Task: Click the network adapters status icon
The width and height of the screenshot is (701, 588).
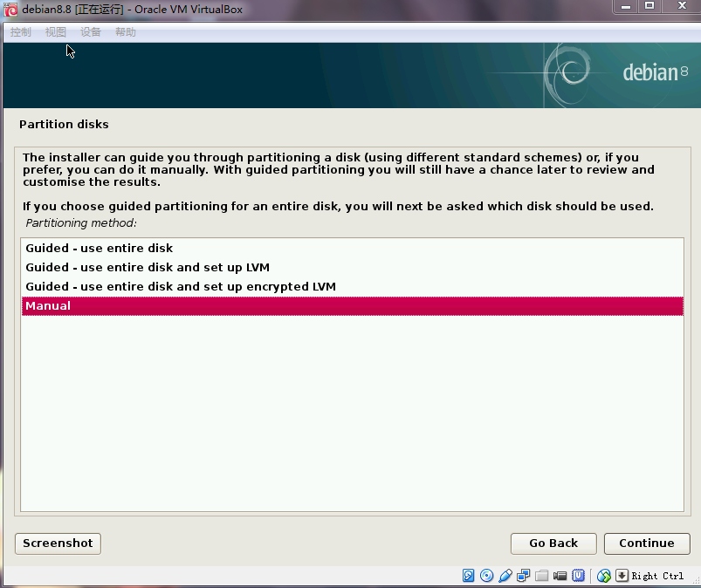Action: click(x=524, y=576)
